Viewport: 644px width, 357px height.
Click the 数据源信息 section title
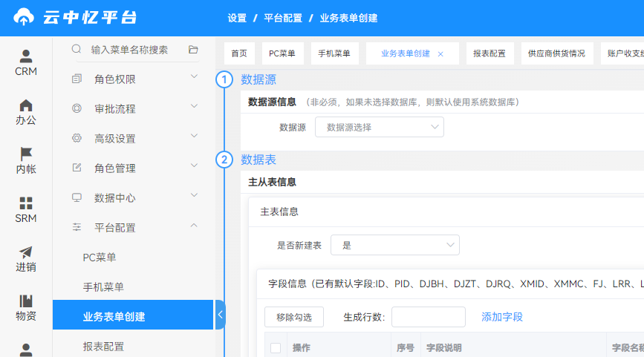[272, 102]
